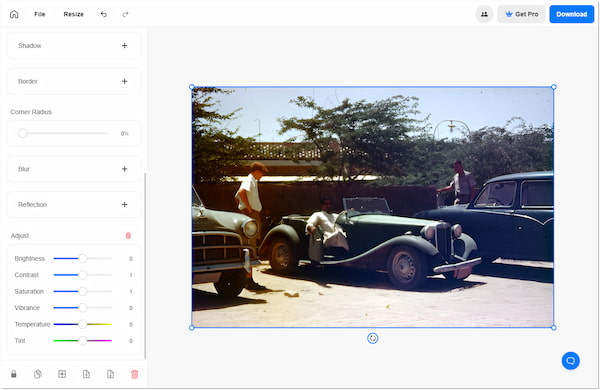The width and height of the screenshot is (600, 390).
Task: Click the blue Download button
Action: 572,14
